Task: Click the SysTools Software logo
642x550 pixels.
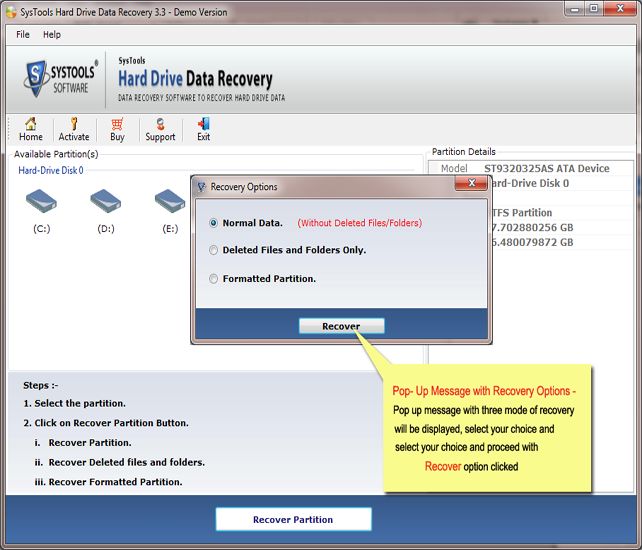Action: (x=61, y=78)
